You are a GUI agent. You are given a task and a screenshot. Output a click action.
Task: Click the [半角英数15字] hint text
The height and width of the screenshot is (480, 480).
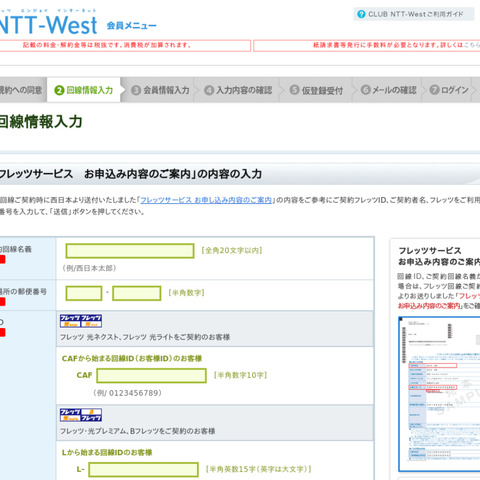click(259, 469)
